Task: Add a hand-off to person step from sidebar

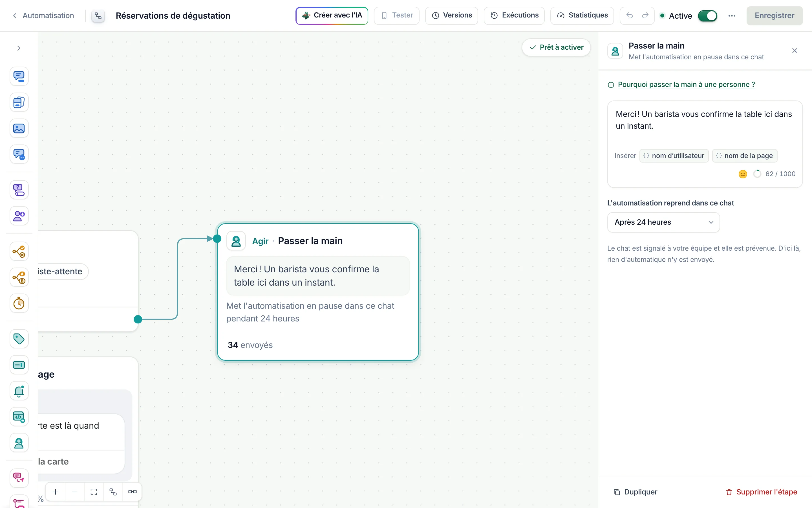Action: click(x=19, y=443)
